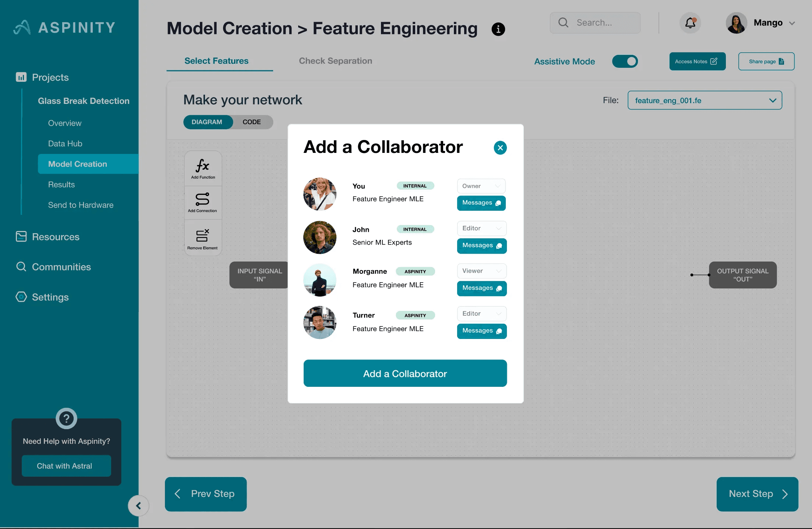The width and height of the screenshot is (812, 529).
Task: Click the Remove Element tool icon
Action: [x=202, y=236]
